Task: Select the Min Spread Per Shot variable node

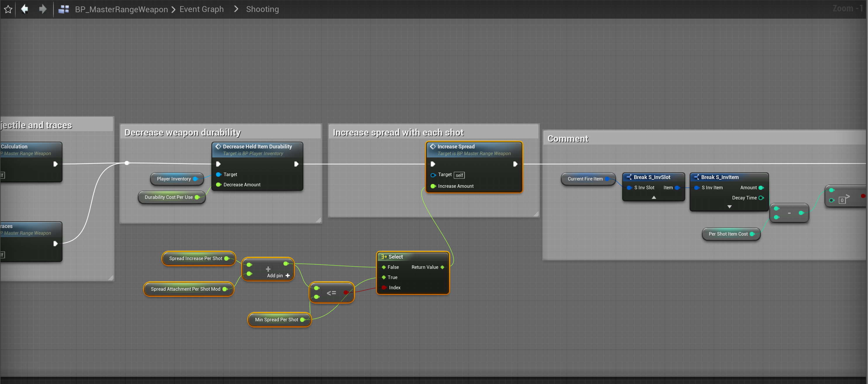Action: click(276, 320)
